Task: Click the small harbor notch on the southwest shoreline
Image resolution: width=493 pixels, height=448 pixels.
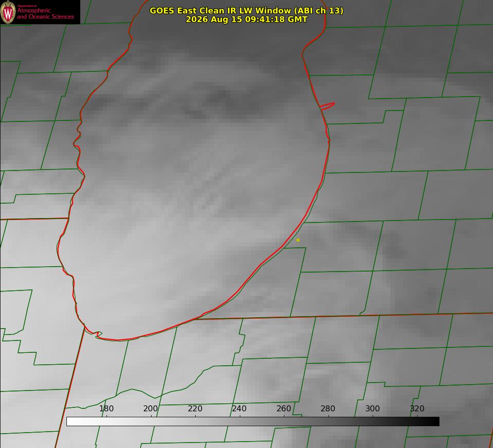Action: (97, 334)
